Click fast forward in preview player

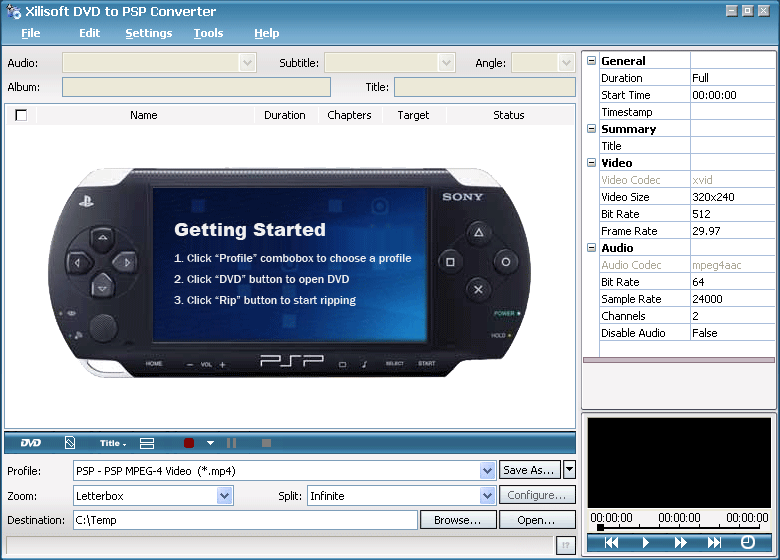(x=680, y=543)
